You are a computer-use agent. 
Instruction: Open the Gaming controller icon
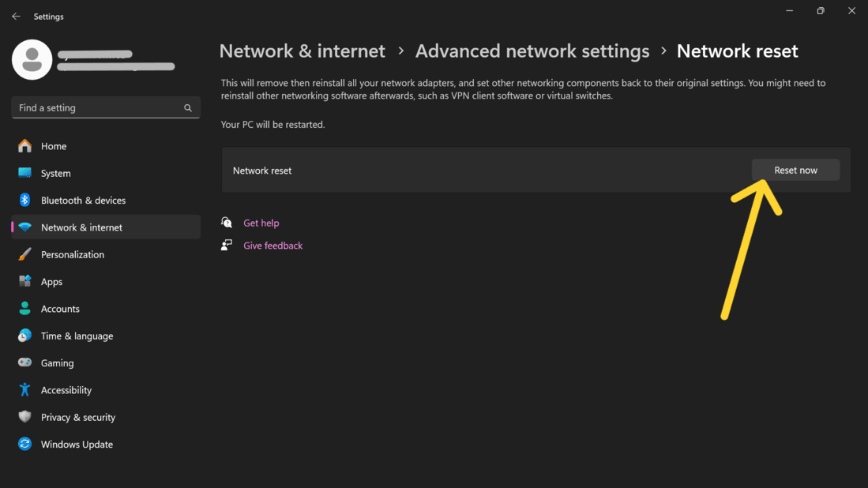(x=25, y=363)
